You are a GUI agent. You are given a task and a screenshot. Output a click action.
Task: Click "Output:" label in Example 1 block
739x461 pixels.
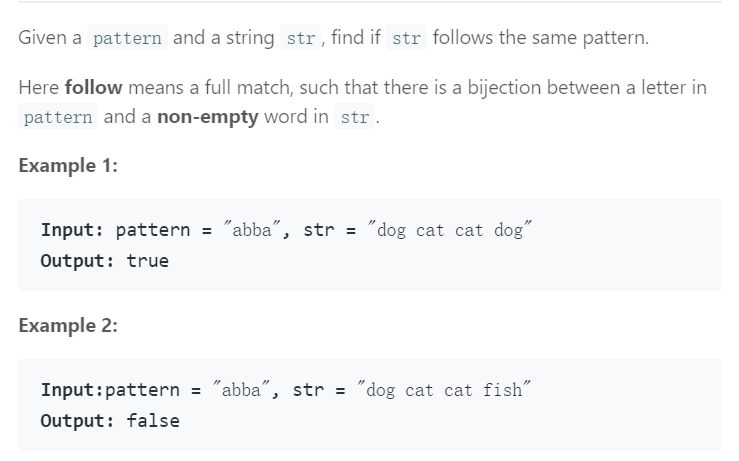coord(77,261)
